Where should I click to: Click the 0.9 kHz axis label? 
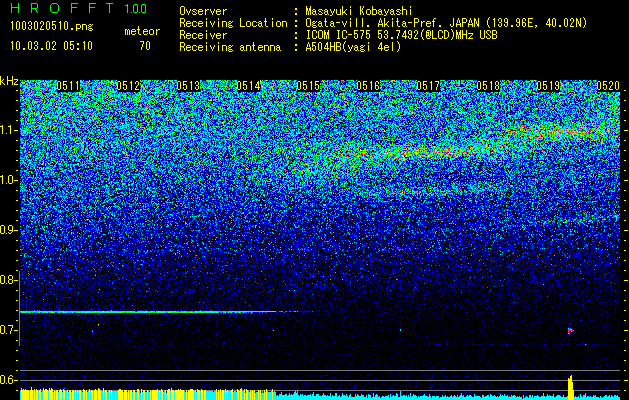[x=8, y=230]
